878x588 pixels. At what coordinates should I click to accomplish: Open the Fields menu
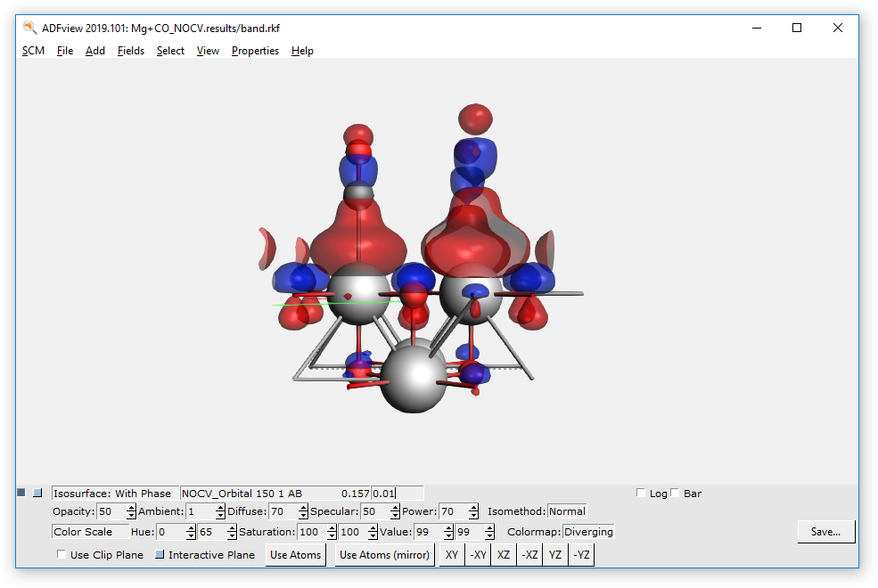[130, 51]
